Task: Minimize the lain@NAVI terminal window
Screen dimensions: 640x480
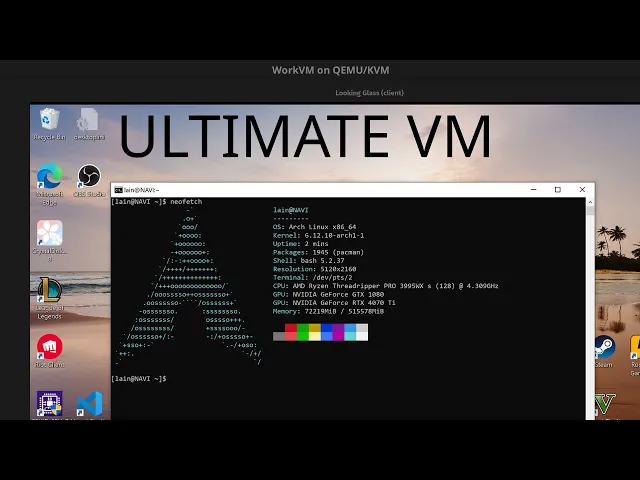Action: (533, 189)
